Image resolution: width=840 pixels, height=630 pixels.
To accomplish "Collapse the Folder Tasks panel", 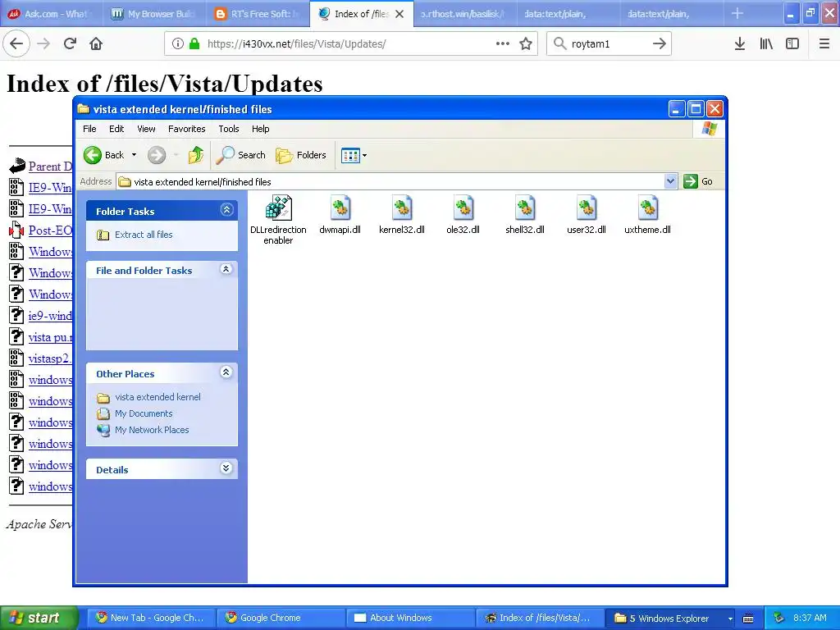I will coord(226,210).
